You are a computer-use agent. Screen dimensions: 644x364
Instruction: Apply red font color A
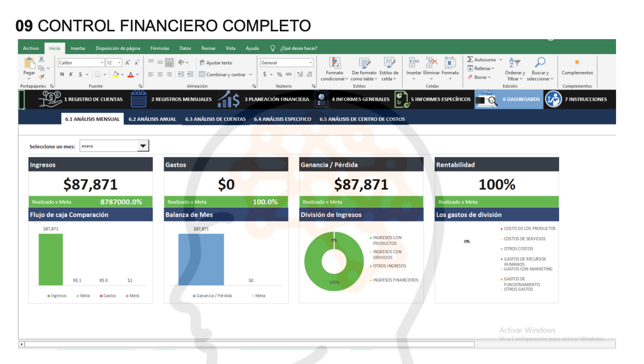131,74
